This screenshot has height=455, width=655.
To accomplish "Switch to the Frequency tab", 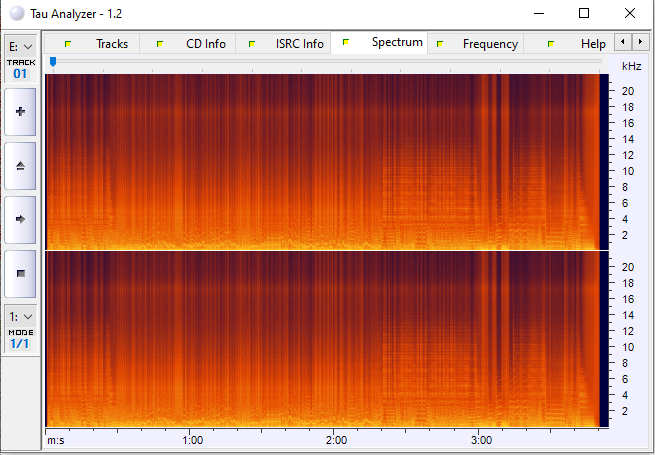I will pos(475,43).
